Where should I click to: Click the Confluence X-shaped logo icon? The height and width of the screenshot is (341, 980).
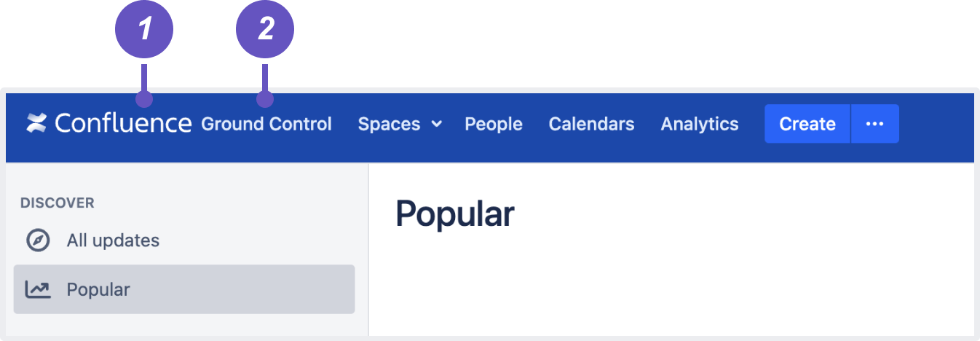coord(36,123)
